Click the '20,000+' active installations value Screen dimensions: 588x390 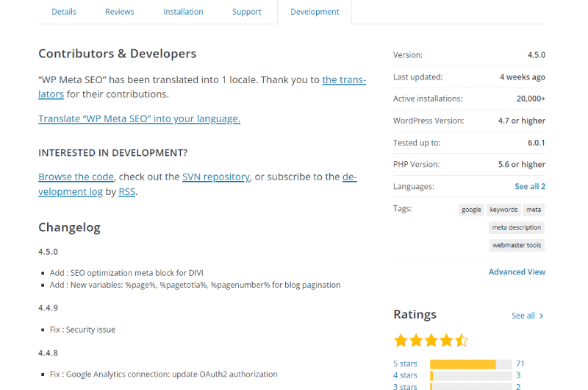pos(531,99)
